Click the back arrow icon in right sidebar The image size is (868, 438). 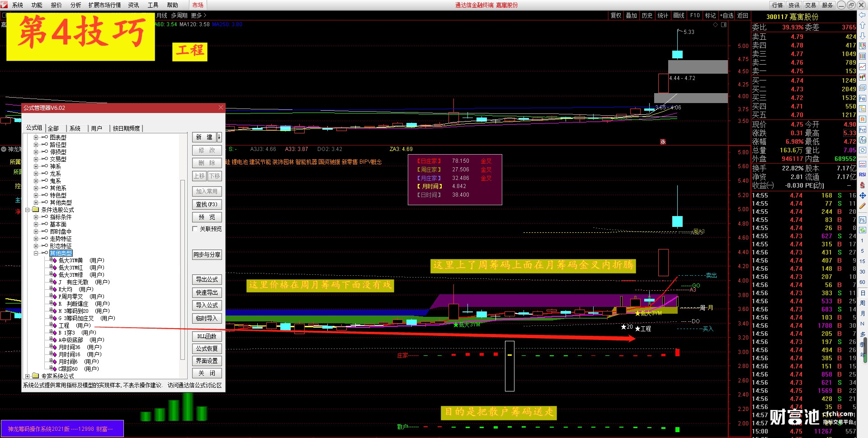click(862, 15)
